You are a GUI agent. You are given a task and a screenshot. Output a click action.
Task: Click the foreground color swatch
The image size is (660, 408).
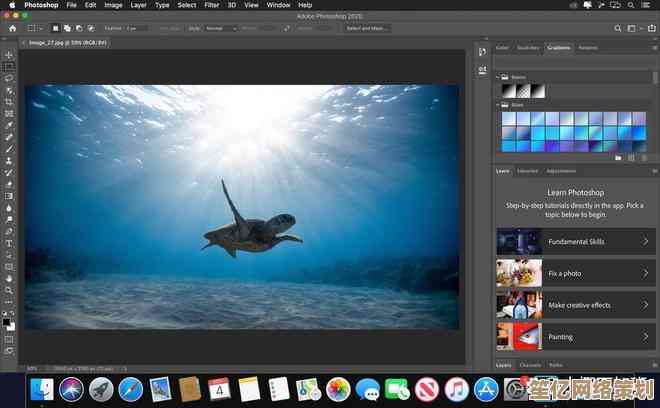(7, 321)
